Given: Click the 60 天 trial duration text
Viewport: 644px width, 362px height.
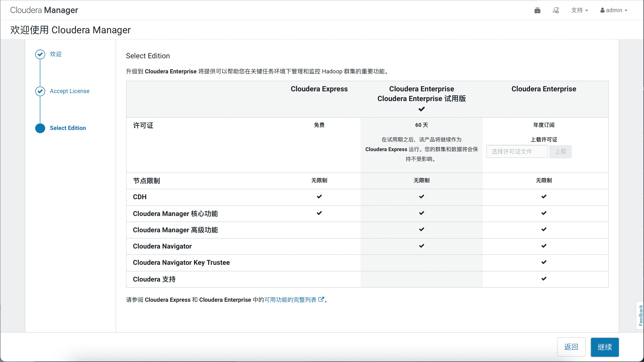Looking at the screenshot, I should (422, 125).
